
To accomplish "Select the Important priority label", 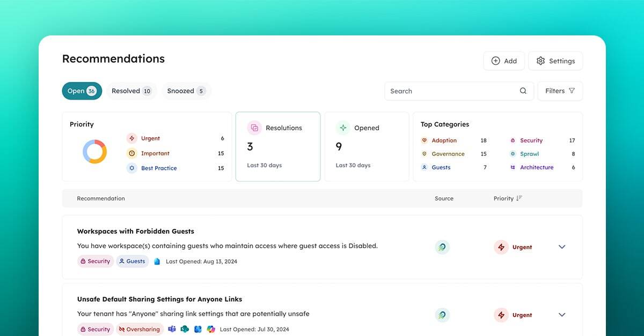I will tap(155, 153).
